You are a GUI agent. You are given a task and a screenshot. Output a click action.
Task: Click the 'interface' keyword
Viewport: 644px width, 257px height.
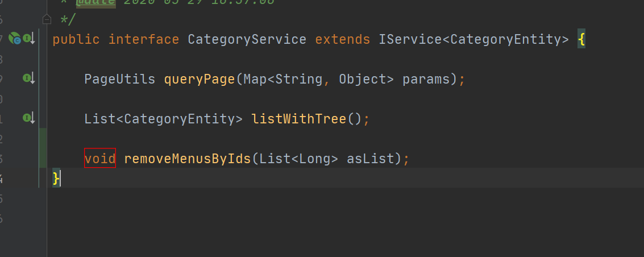[144, 39]
